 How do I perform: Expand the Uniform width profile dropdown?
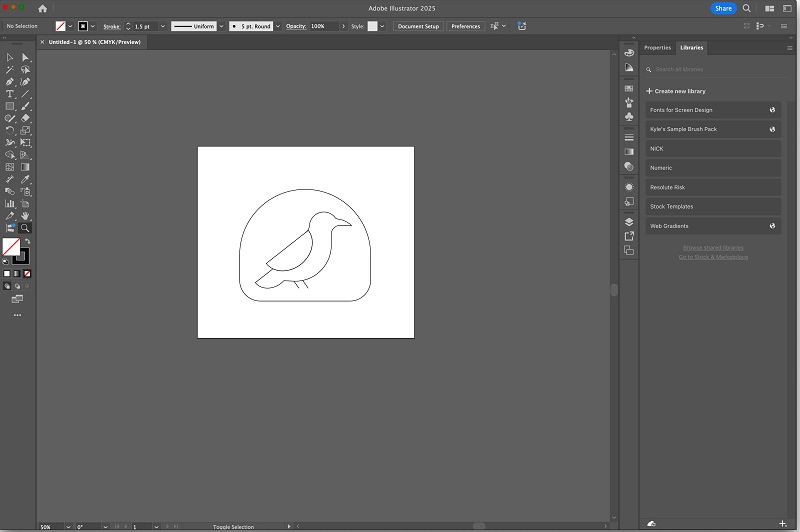click(223, 26)
